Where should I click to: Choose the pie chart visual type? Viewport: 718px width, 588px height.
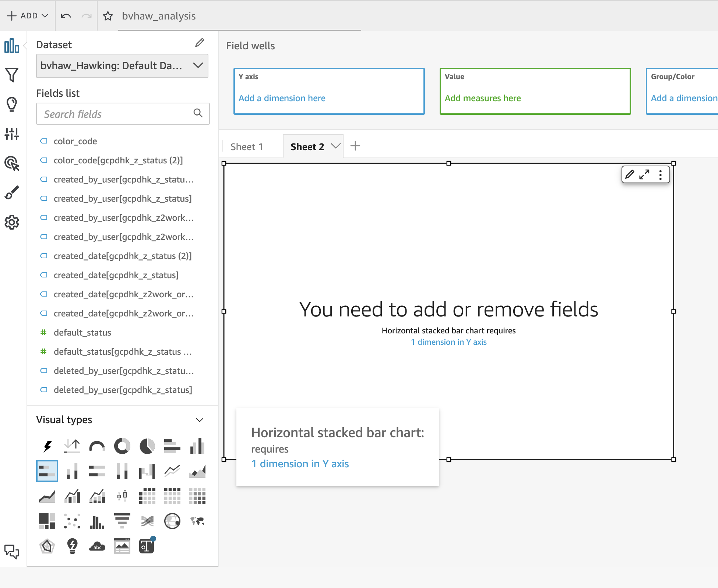point(147,446)
